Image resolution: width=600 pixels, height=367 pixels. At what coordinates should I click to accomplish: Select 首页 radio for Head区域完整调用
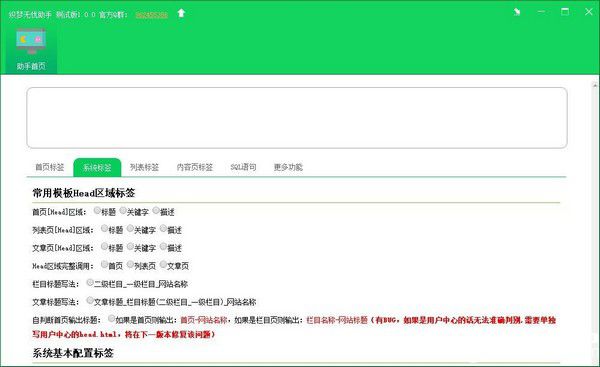coord(104,264)
